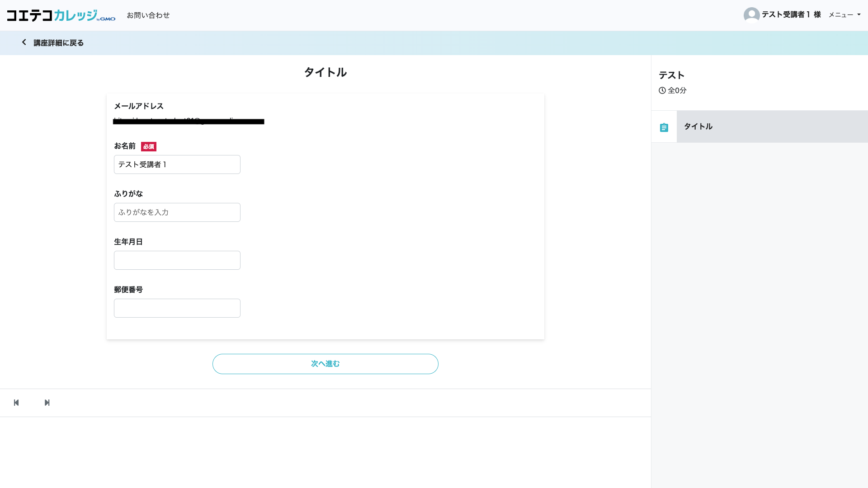Click the back chevron arrow icon
Image resolution: width=868 pixels, height=488 pixels.
click(x=24, y=42)
